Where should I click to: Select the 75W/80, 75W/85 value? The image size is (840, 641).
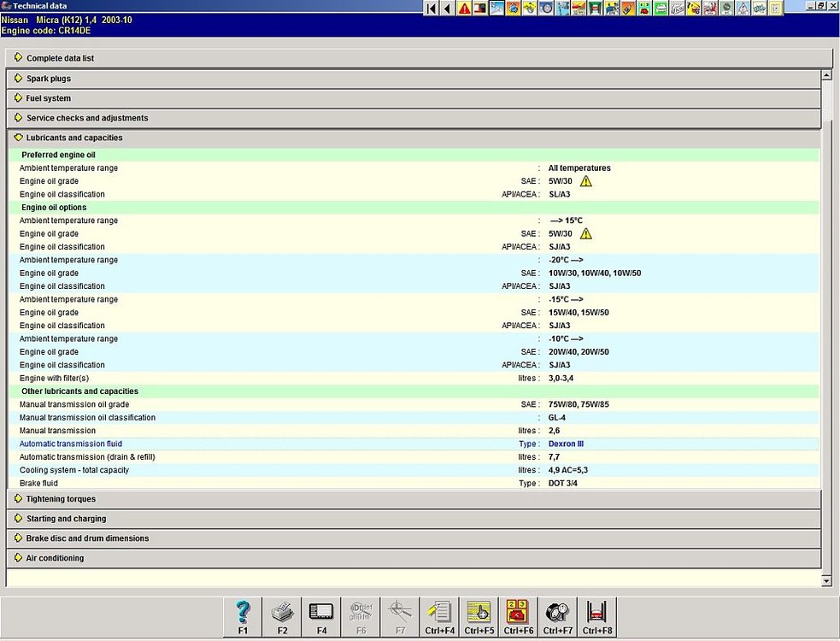(579, 404)
